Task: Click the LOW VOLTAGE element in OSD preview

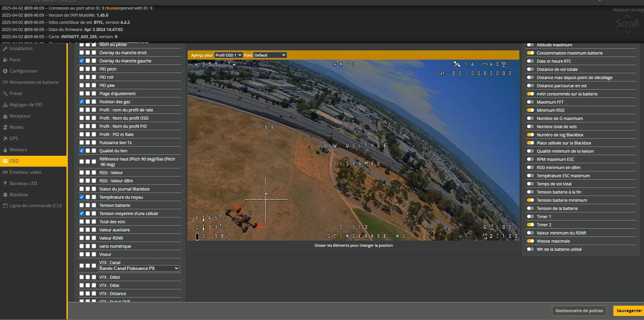Action: pos(354,146)
